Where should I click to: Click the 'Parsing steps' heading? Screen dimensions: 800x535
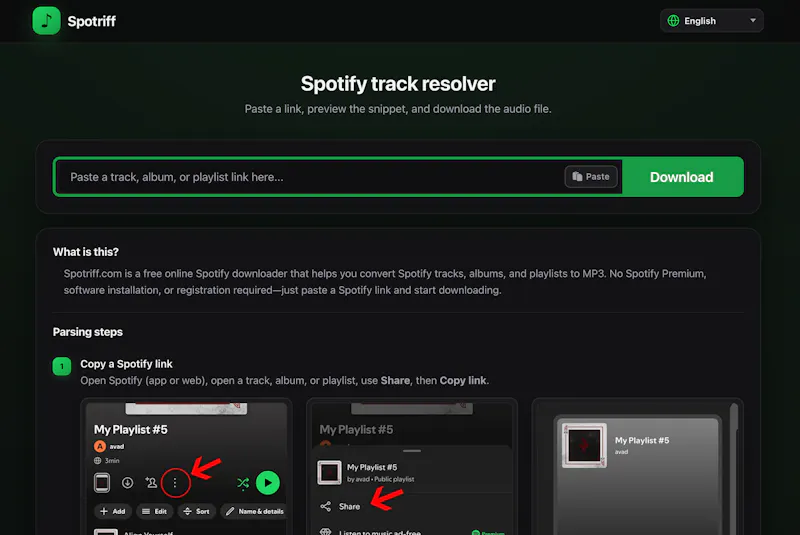[x=88, y=332]
